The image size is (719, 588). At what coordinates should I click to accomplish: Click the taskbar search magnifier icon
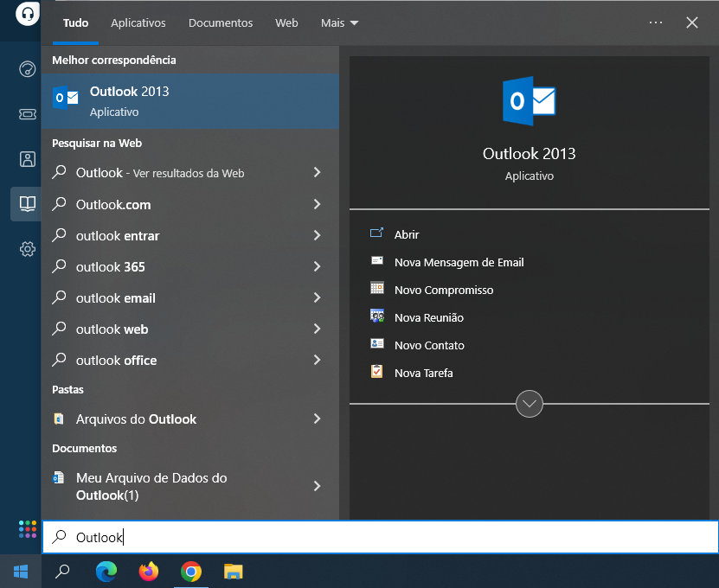pyautogui.click(x=62, y=572)
